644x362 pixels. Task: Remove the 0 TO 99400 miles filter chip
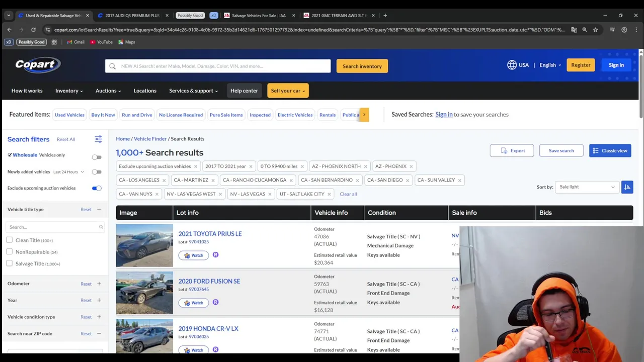[x=302, y=166]
